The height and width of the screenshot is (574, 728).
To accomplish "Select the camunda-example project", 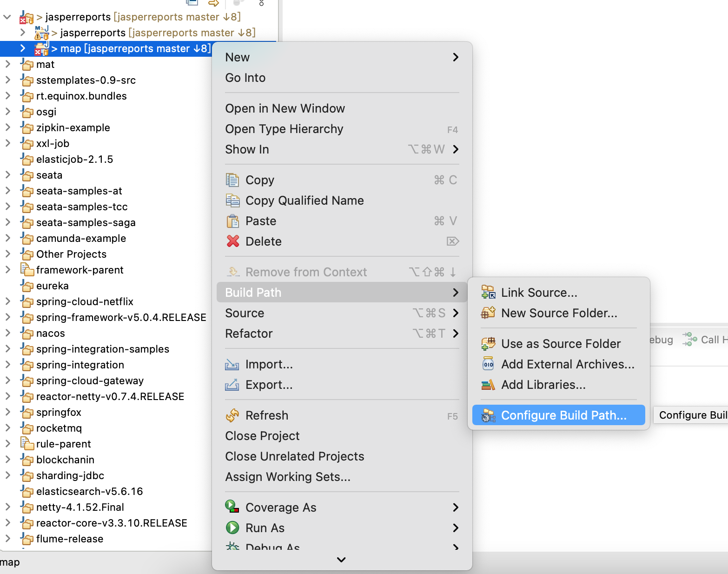I will click(81, 238).
